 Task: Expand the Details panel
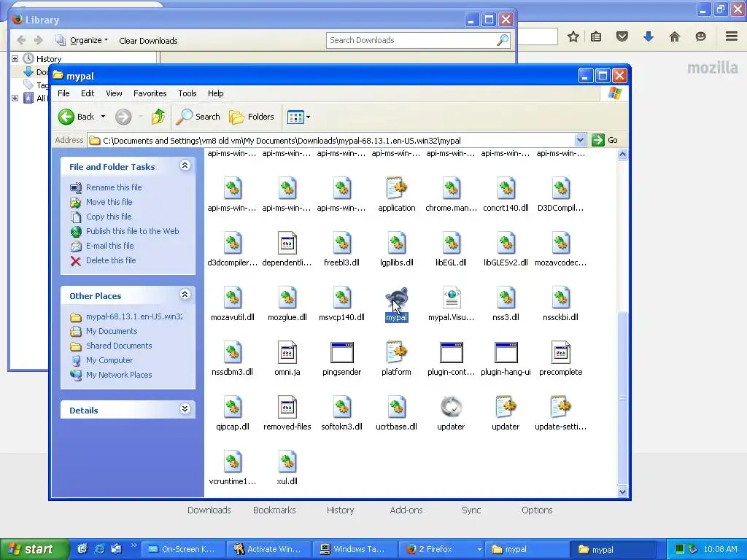[185, 409]
